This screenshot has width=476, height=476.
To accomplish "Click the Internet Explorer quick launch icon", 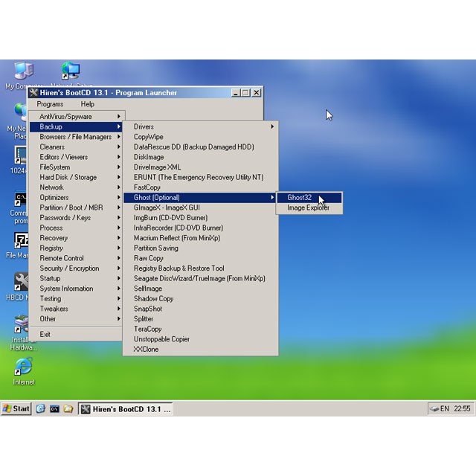I will point(41,408).
